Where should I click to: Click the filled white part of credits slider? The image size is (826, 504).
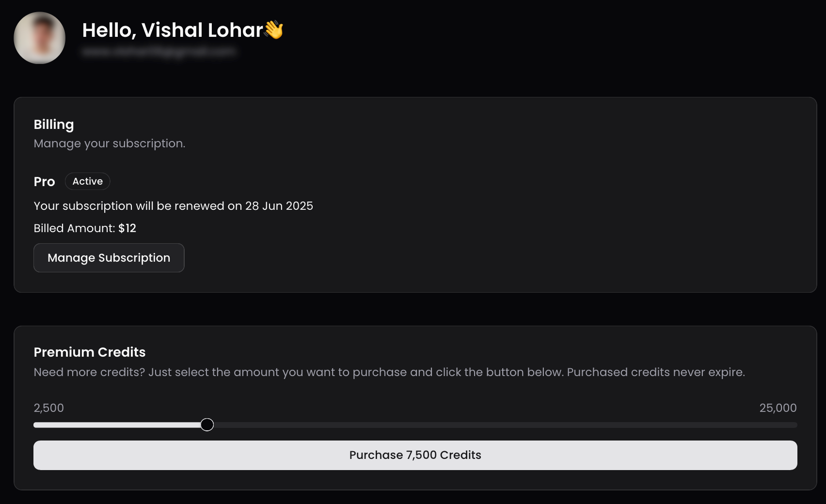pos(116,425)
